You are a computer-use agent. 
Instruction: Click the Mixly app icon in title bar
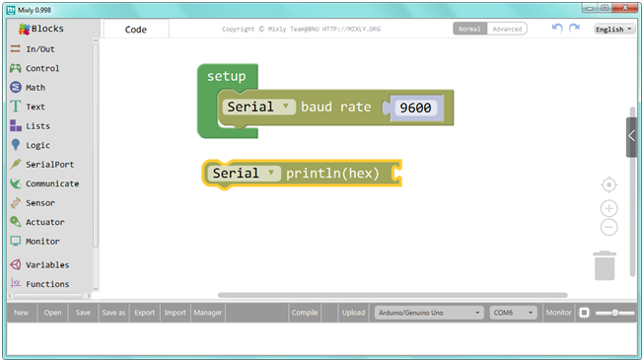point(11,10)
